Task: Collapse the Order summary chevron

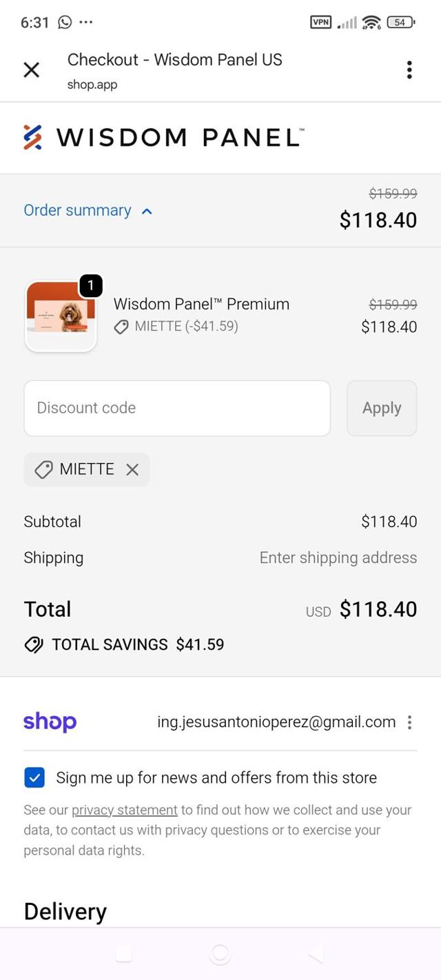Action: tap(146, 212)
